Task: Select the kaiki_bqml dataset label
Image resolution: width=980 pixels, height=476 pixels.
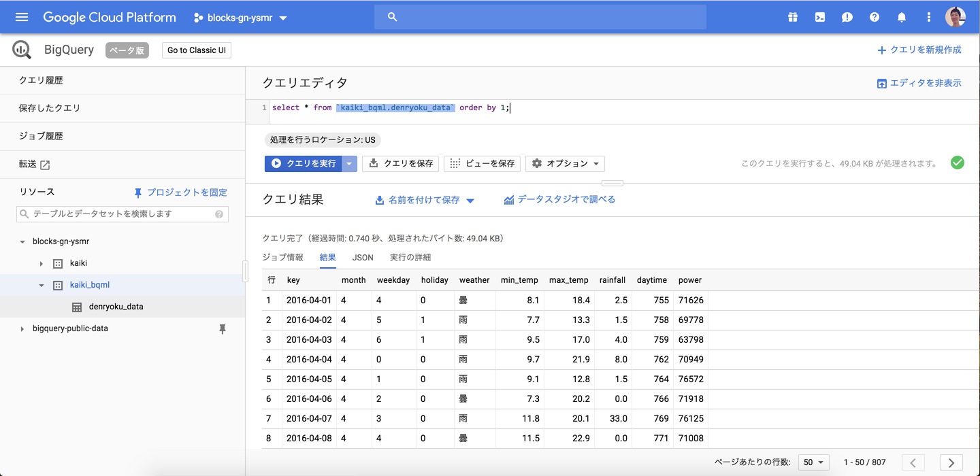Action: pos(90,285)
